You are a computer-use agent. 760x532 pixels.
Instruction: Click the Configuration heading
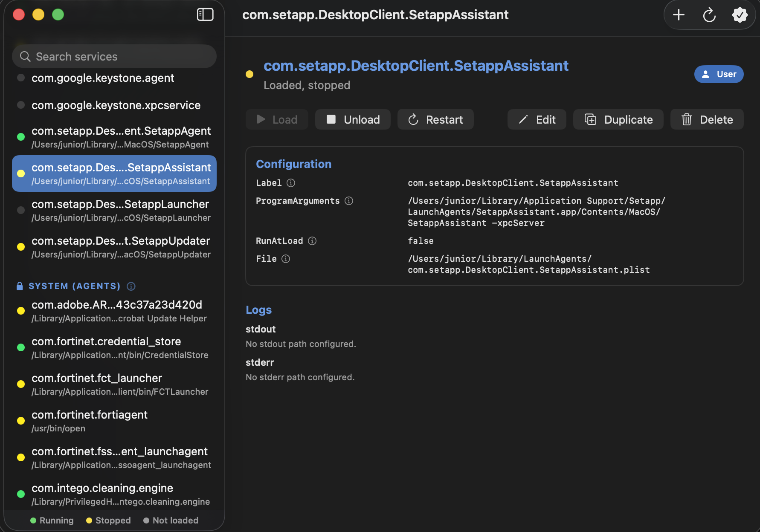coord(293,164)
